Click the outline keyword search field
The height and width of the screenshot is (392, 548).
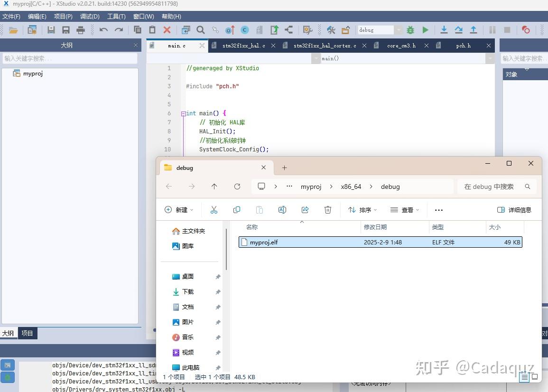pos(70,58)
